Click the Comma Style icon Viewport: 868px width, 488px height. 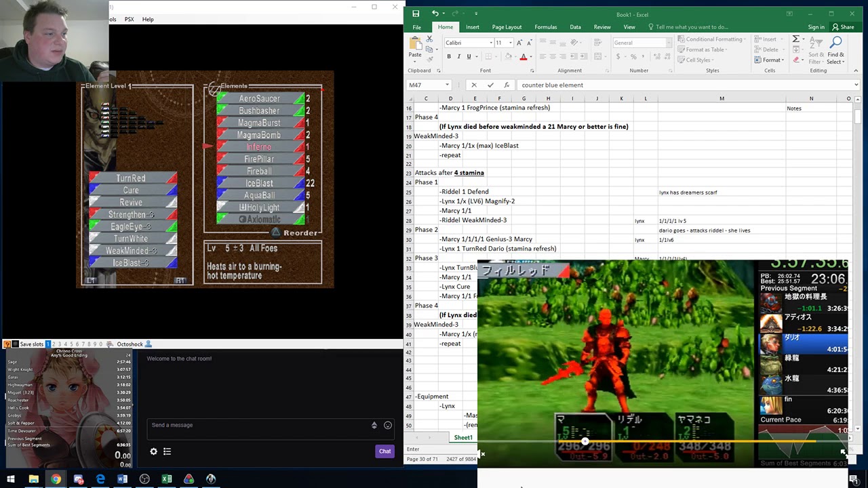(x=644, y=57)
